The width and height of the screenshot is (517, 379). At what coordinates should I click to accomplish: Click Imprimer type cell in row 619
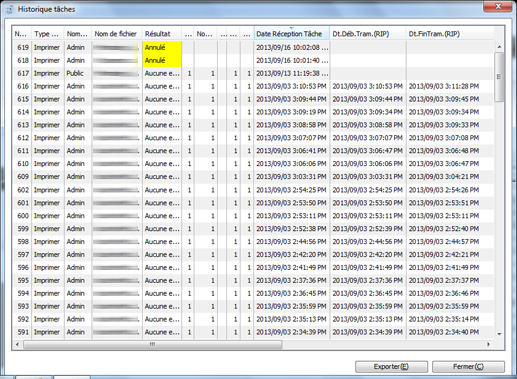coord(47,48)
